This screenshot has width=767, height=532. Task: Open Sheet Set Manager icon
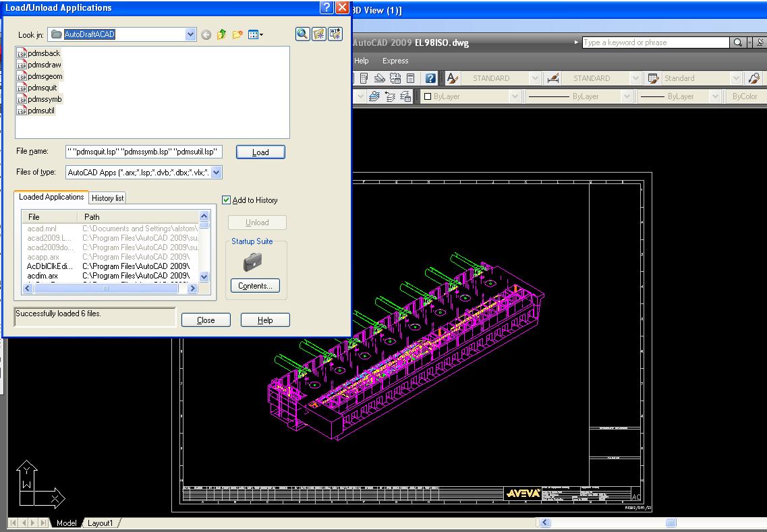coord(380,78)
